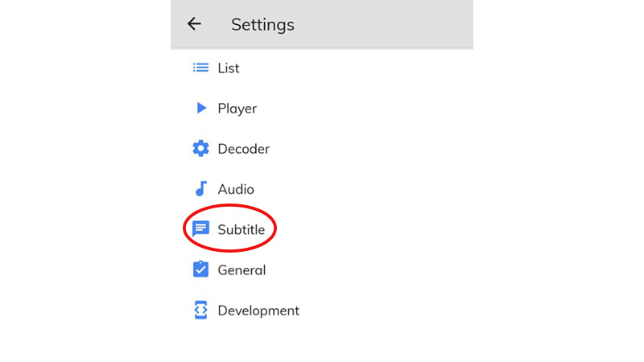
Task: Open the List settings label
Action: (229, 68)
